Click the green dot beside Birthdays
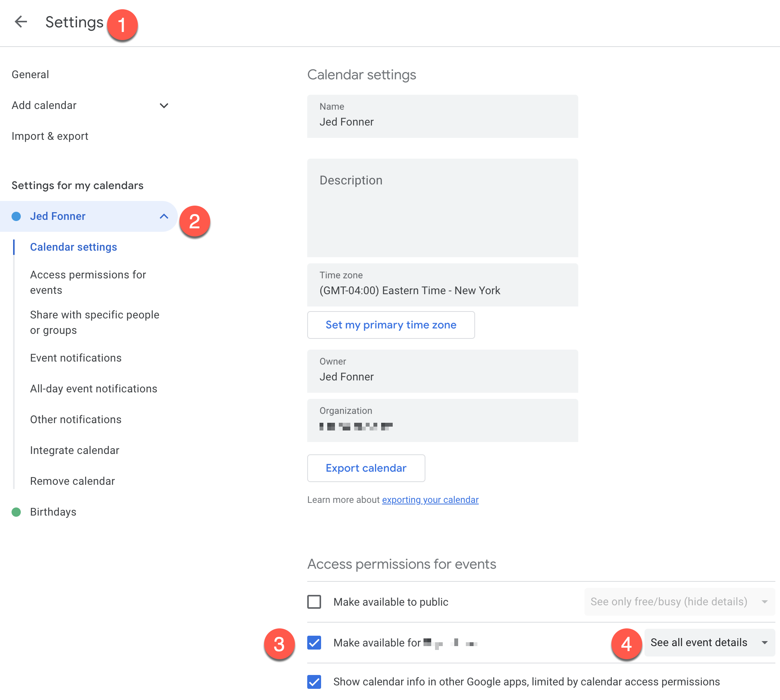The image size is (780, 700). [x=17, y=512]
